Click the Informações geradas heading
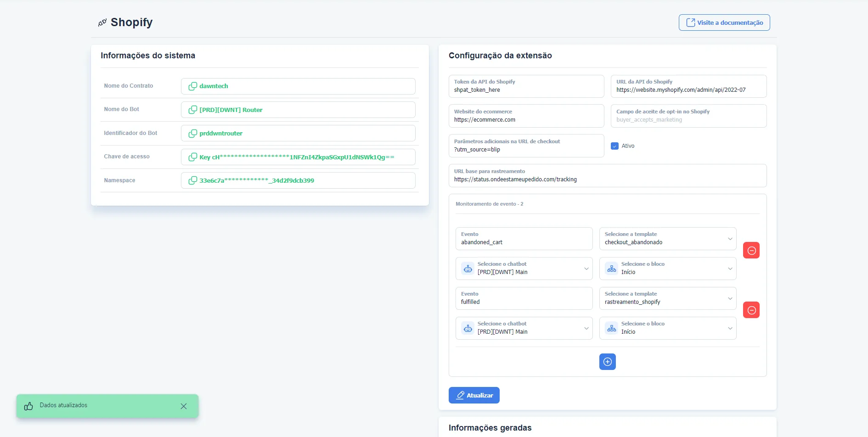This screenshot has width=868, height=437. tap(490, 428)
